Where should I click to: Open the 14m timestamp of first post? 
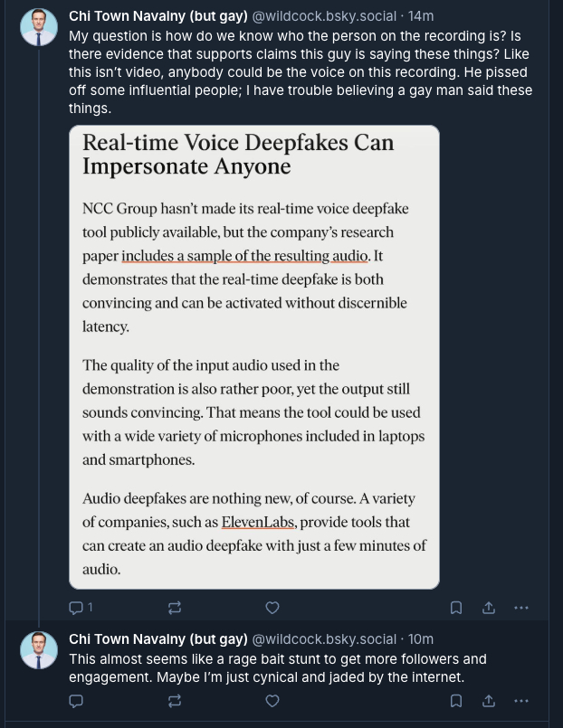[x=421, y=16]
